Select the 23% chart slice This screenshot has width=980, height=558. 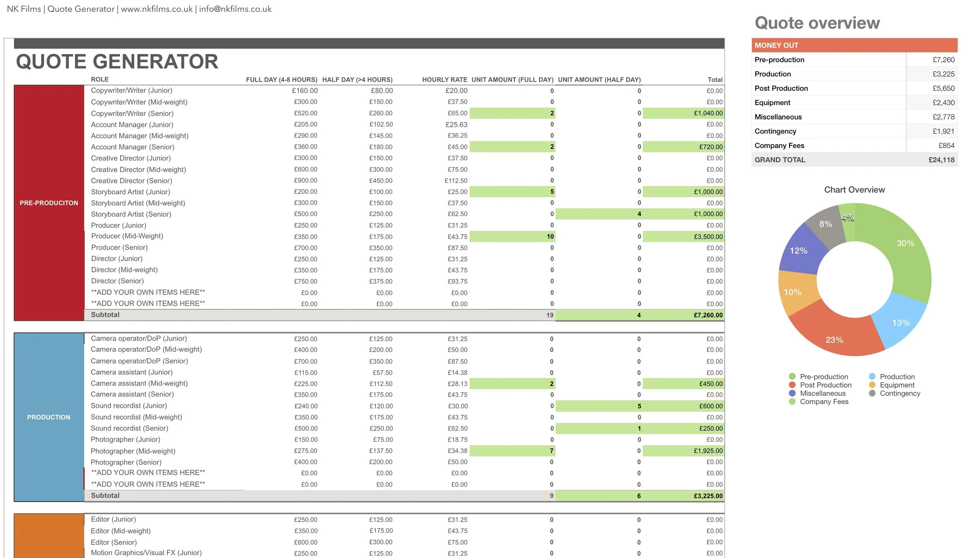click(835, 340)
